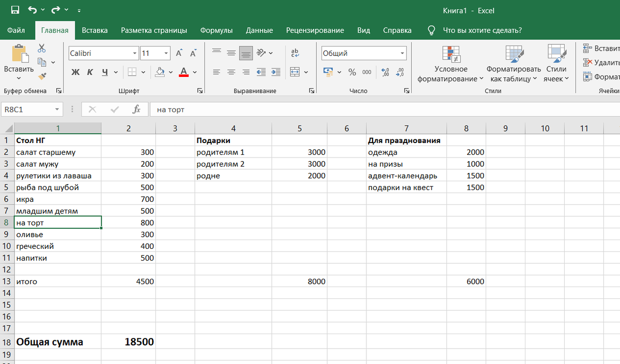
Task: Switch to the Рецензирование tab
Action: (x=315, y=30)
